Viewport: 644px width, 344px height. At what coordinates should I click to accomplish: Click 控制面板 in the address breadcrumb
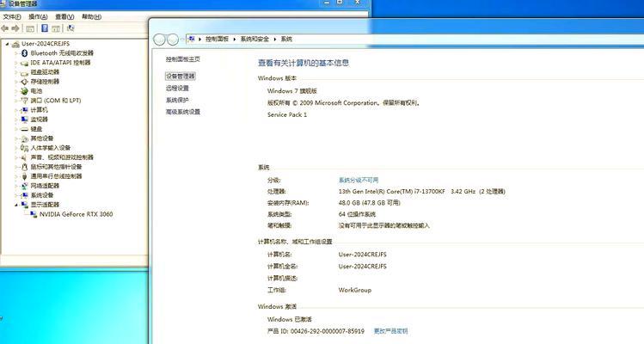217,39
